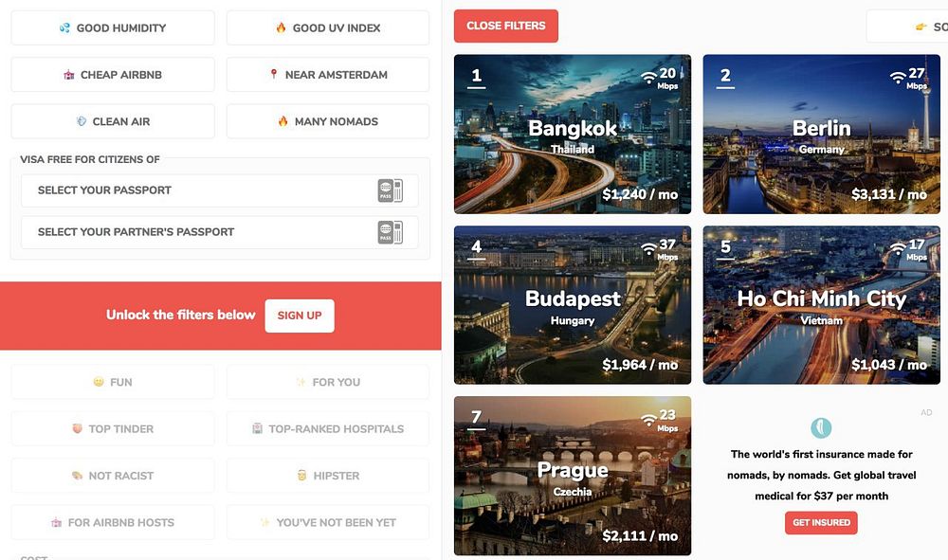Toggle the Good Humidity filter

(x=113, y=27)
